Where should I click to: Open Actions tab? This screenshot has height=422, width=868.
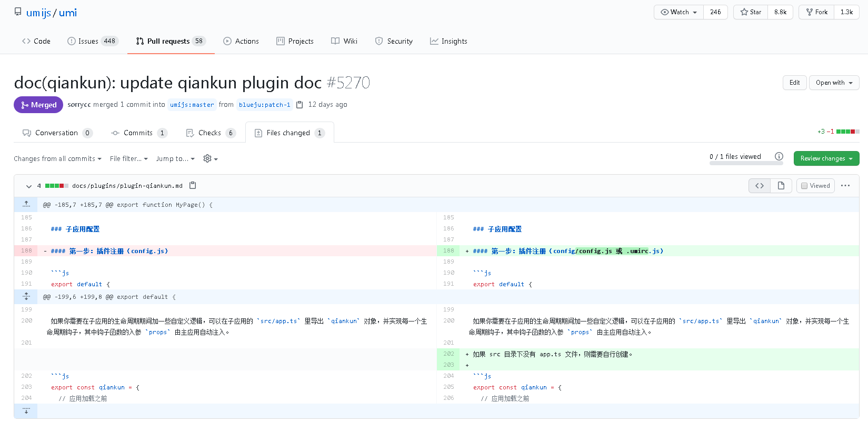[241, 41]
